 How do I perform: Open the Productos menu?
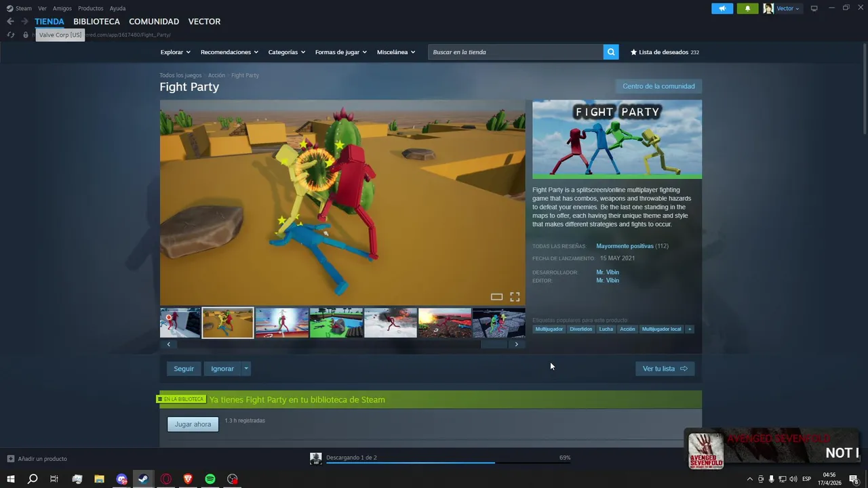pos(91,8)
